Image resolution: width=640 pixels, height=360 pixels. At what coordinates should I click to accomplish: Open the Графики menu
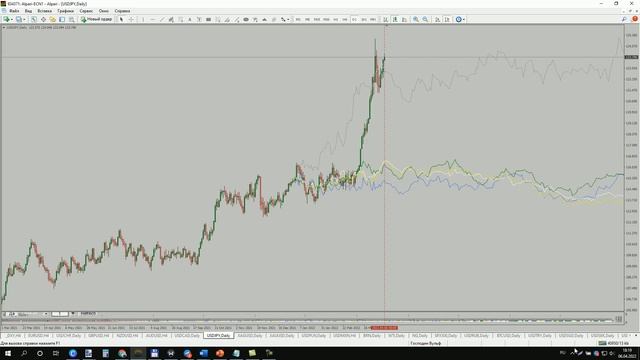[x=65, y=11]
